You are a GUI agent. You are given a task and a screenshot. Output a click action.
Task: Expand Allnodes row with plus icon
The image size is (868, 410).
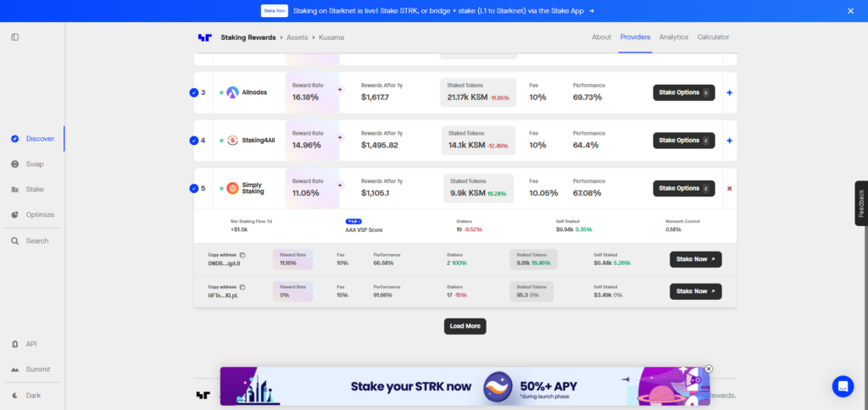tap(729, 92)
